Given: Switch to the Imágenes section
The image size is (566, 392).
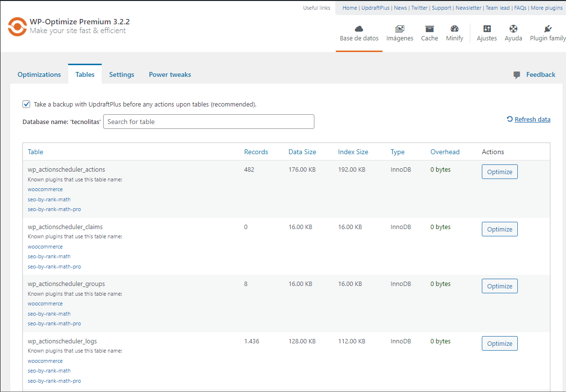Looking at the screenshot, I should point(400,33).
